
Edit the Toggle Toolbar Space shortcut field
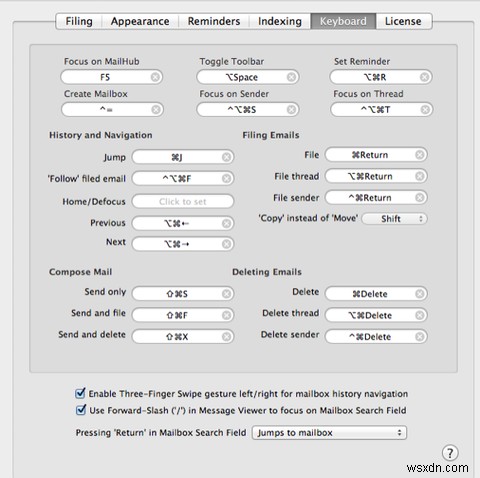(x=248, y=77)
